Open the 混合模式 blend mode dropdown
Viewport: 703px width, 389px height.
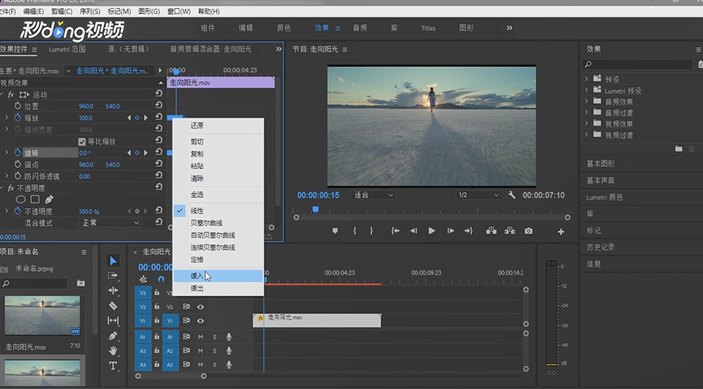point(110,223)
